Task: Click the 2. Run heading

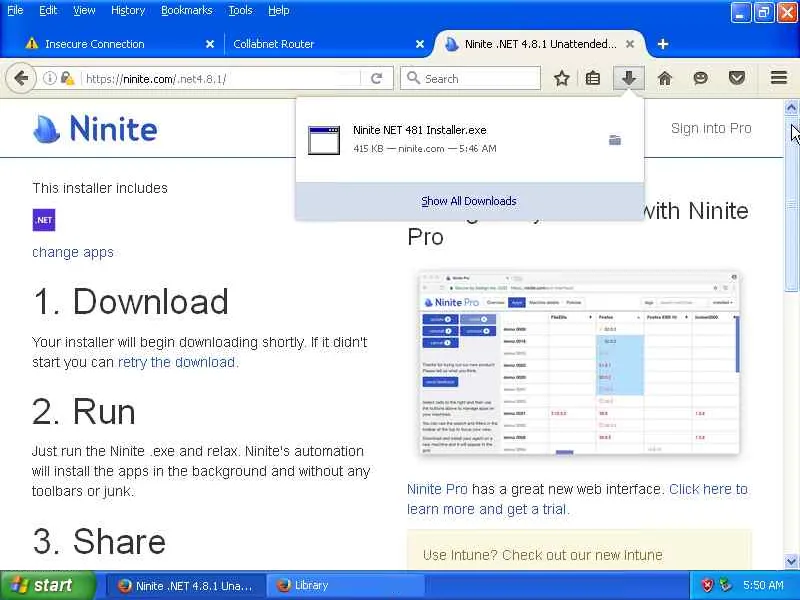Action: coord(84,411)
